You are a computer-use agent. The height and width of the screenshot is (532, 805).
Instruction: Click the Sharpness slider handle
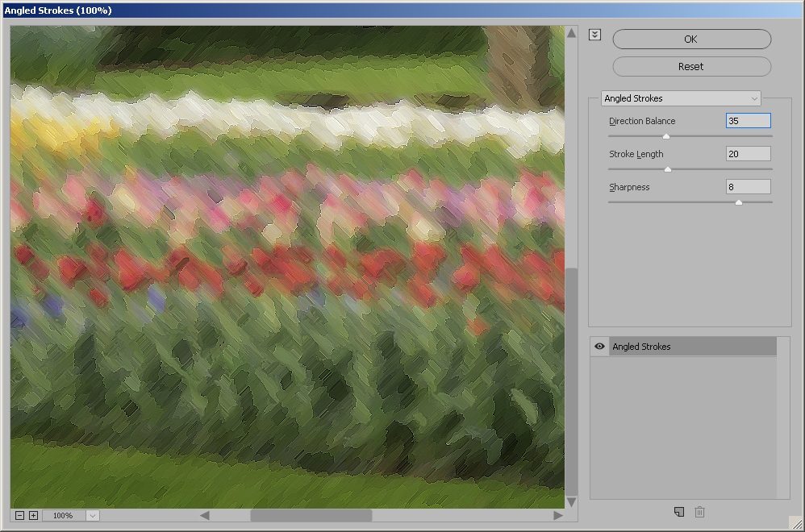(x=738, y=202)
